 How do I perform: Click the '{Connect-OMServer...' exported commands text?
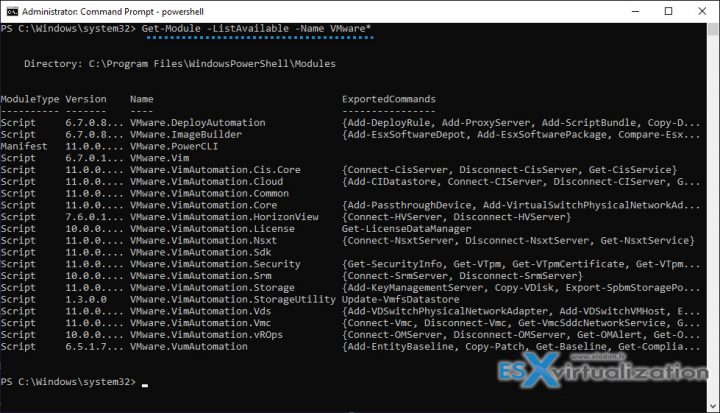click(x=521, y=335)
